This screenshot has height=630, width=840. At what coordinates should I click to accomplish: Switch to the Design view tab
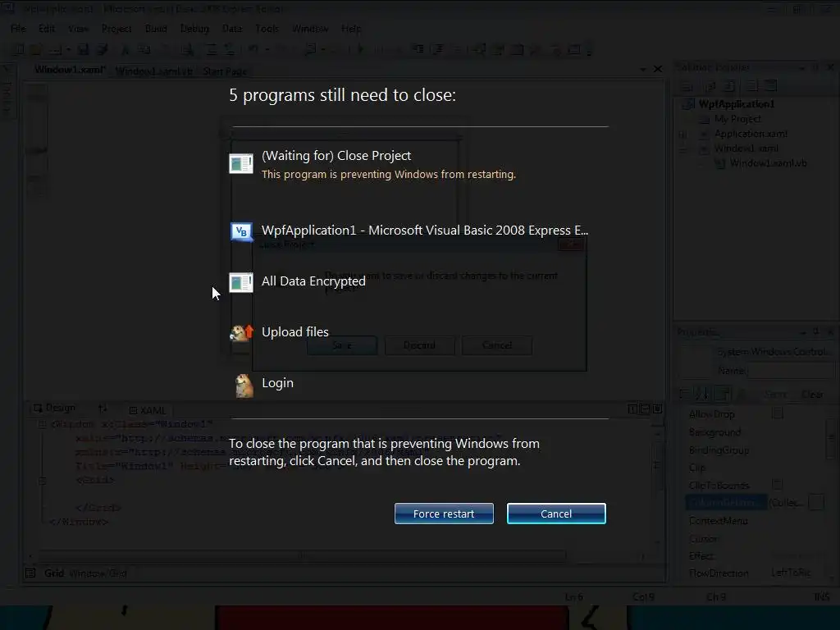pos(55,408)
